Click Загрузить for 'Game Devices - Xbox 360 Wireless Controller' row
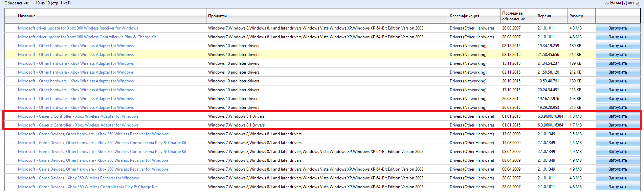 click(618, 187)
